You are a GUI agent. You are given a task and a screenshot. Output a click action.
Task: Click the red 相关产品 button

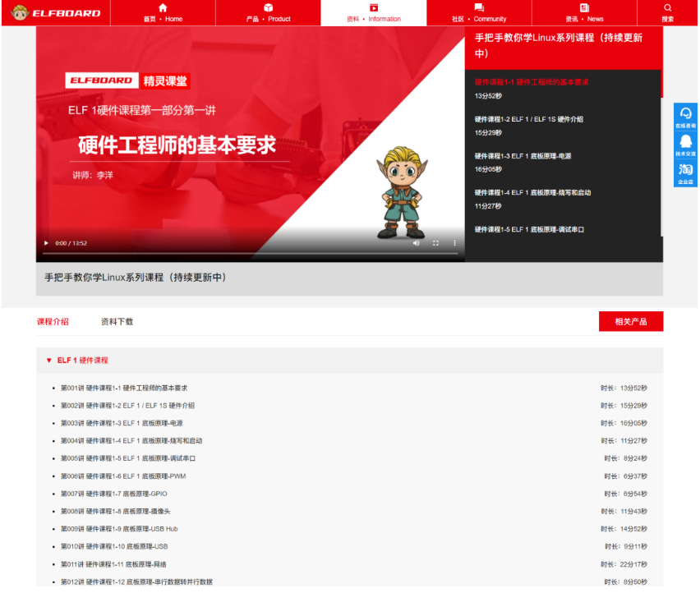coord(633,321)
